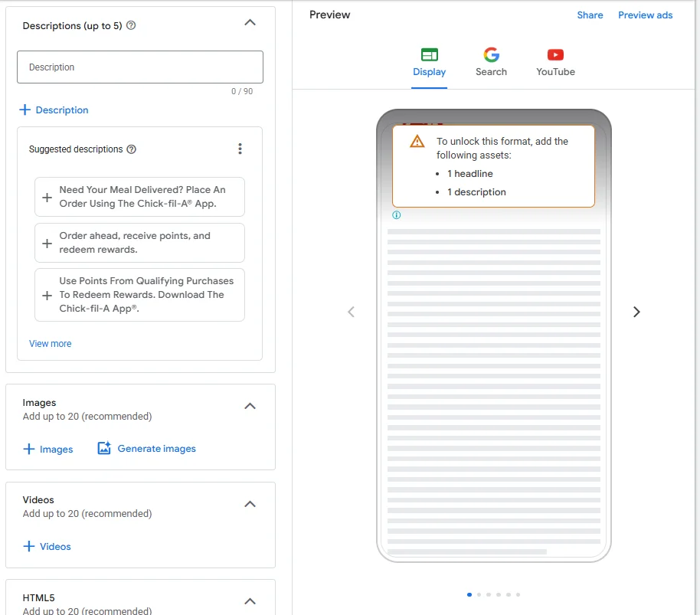Click the plus icon next to Images

[x=29, y=449]
